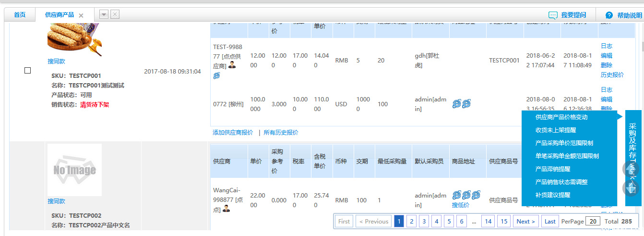Click 添加供应商报价 link
The height and width of the screenshot is (236, 644).
[x=233, y=133]
